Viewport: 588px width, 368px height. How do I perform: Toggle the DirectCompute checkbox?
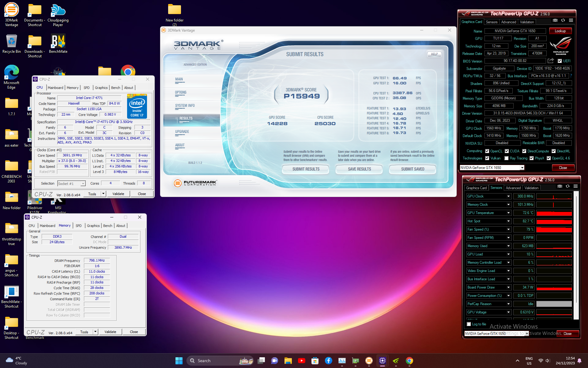click(x=524, y=151)
